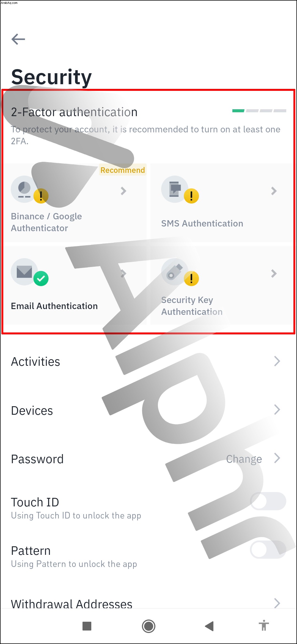Tap the Android back triangle icon
This screenshot has height=644, width=297.
pos(210,626)
